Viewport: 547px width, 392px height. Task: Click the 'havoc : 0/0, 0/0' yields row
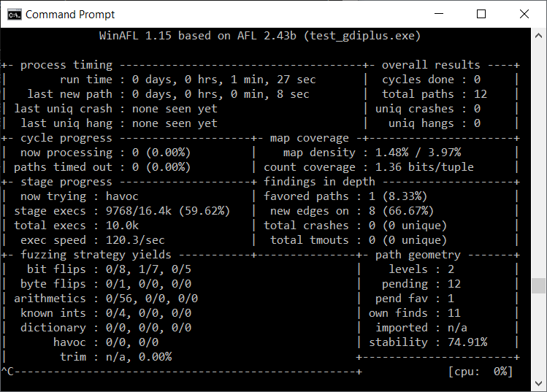pyautogui.click(x=106, y=342)
